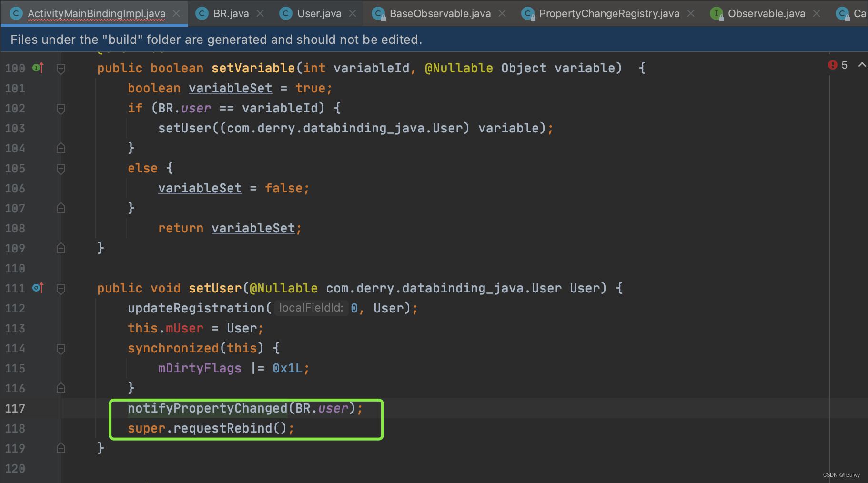Click the fold end marker on line 119
The image size is (868, 483).
61,448
